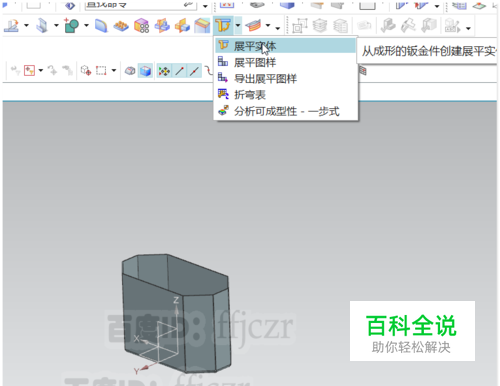Expand dropdown arrow next to layered sheet icon
This screenshot has width=500, height=386.
pyautogui.click(x=268, y=25)
